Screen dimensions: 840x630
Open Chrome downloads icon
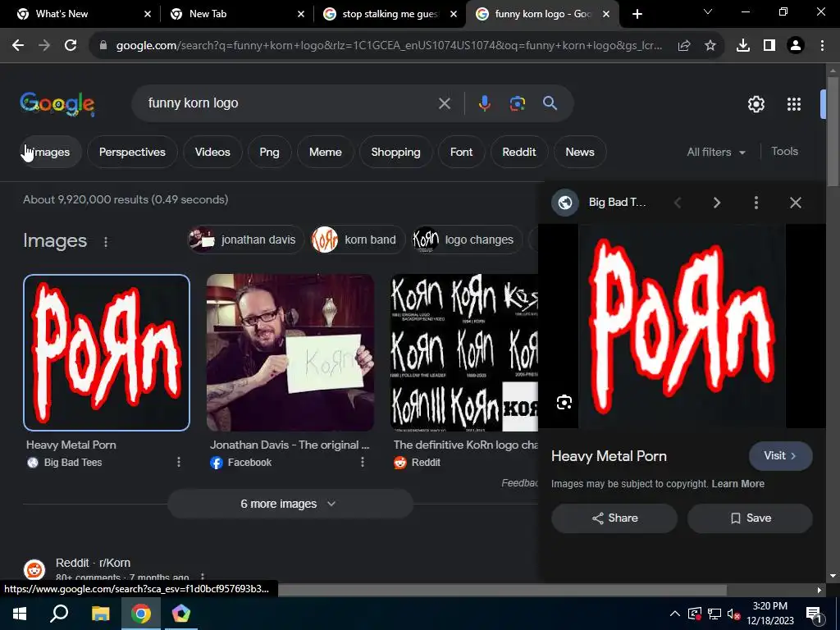point(743,46)
